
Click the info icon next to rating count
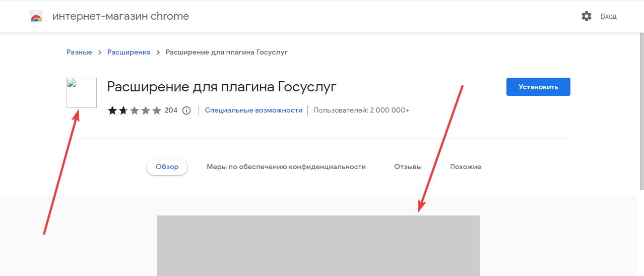186,111
